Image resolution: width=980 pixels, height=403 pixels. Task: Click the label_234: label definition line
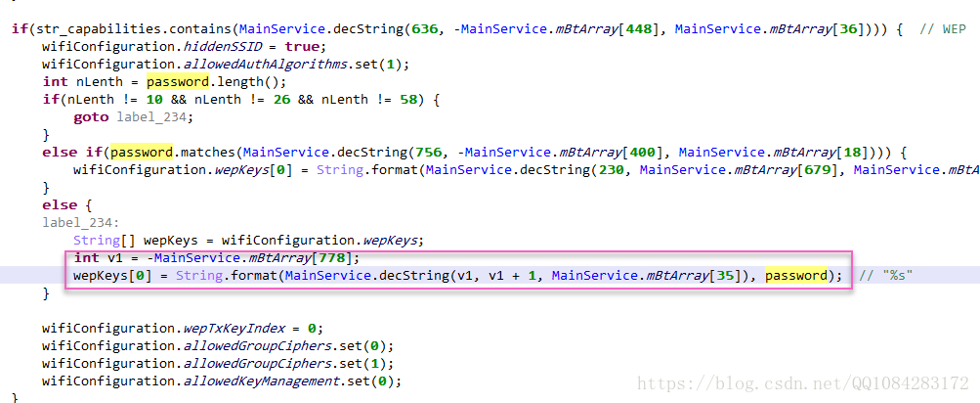[x=81, y=223]
